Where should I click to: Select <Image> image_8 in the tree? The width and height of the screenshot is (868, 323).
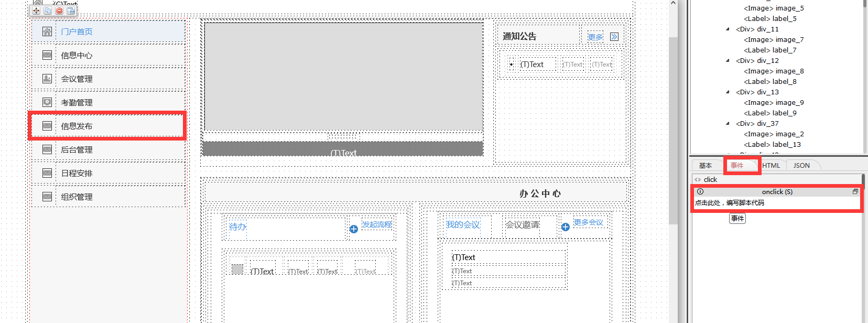pos(774,71)
